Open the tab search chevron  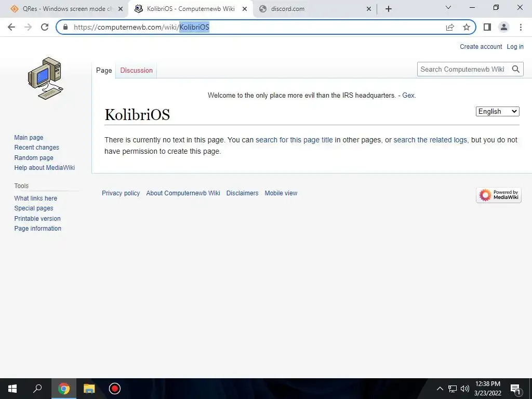(448, 7)
